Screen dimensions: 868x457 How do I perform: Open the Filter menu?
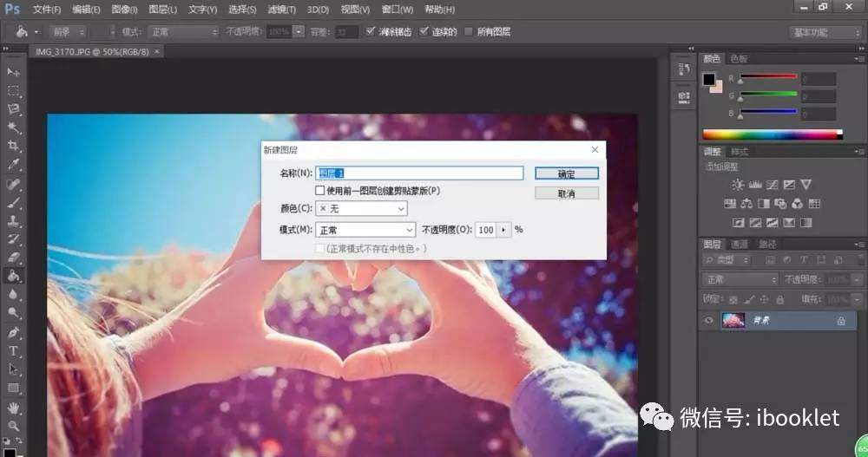pos(282,10)
